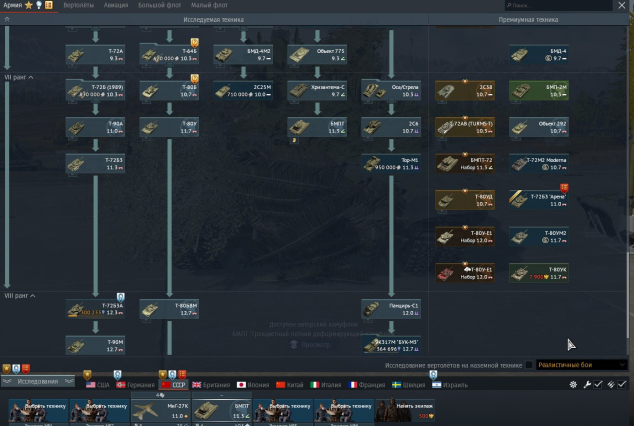
Task: Switch to the Вертолёты tab
Action: (79, 6)
